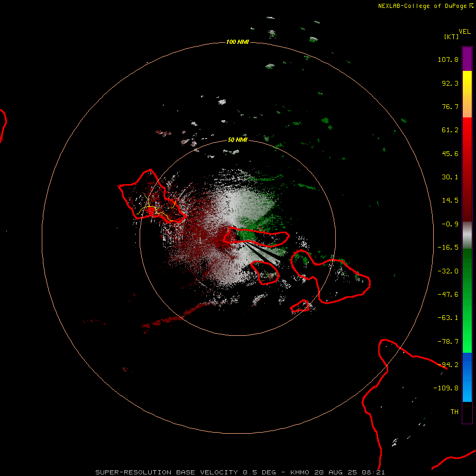The image size is (476, 476).
Task: Click the -94.2 velocity scale value
Action: (448, 365)
